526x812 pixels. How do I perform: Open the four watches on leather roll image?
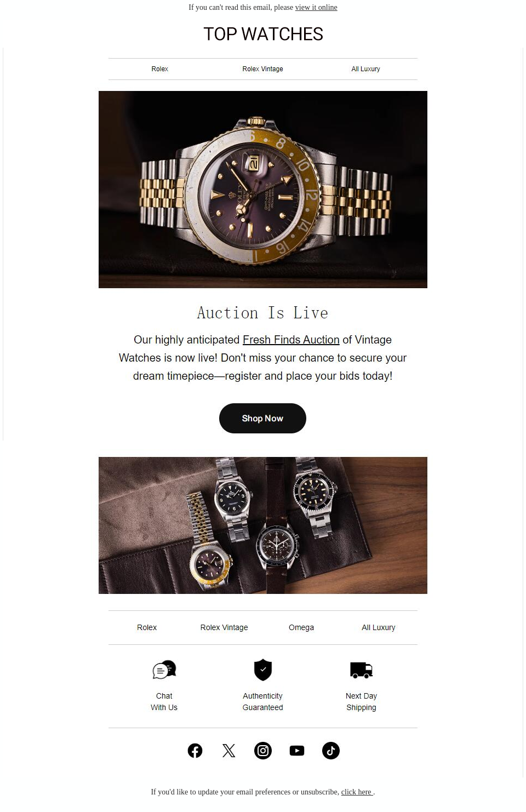(263, 525)
